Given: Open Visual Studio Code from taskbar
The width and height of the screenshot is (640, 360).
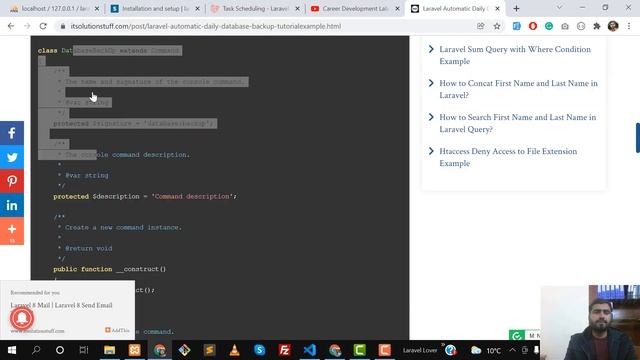Looking at the screenshot, I should (x=309, y=350).
